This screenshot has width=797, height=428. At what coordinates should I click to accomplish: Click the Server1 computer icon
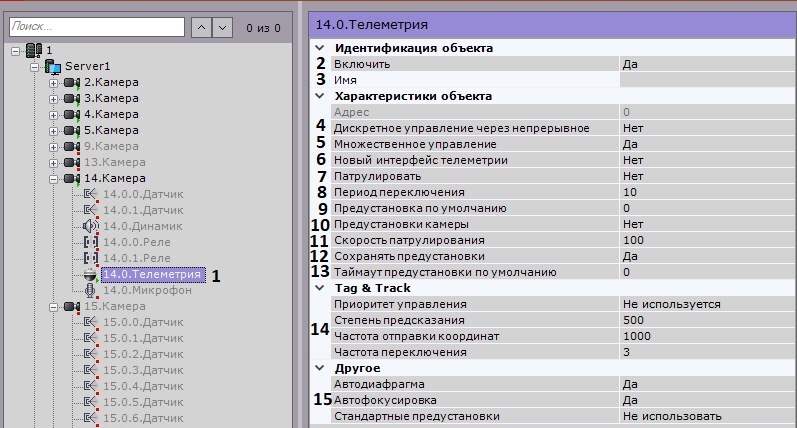53,66
